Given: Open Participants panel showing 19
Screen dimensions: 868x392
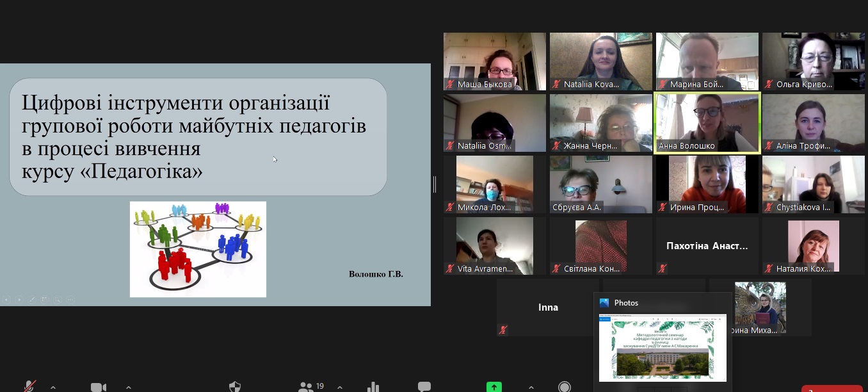Looking at the screenshot, I should (311, 386).
